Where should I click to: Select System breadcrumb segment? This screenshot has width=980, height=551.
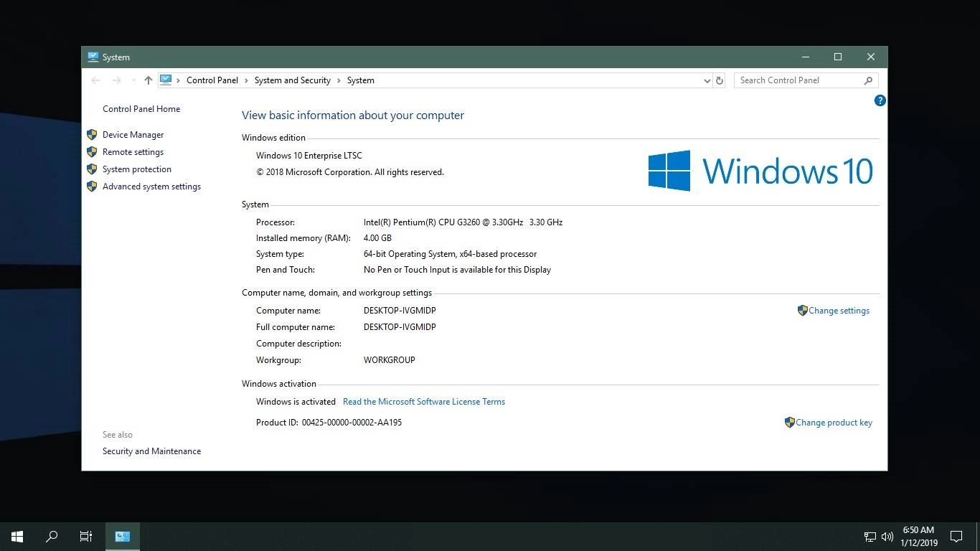point(361,80)
